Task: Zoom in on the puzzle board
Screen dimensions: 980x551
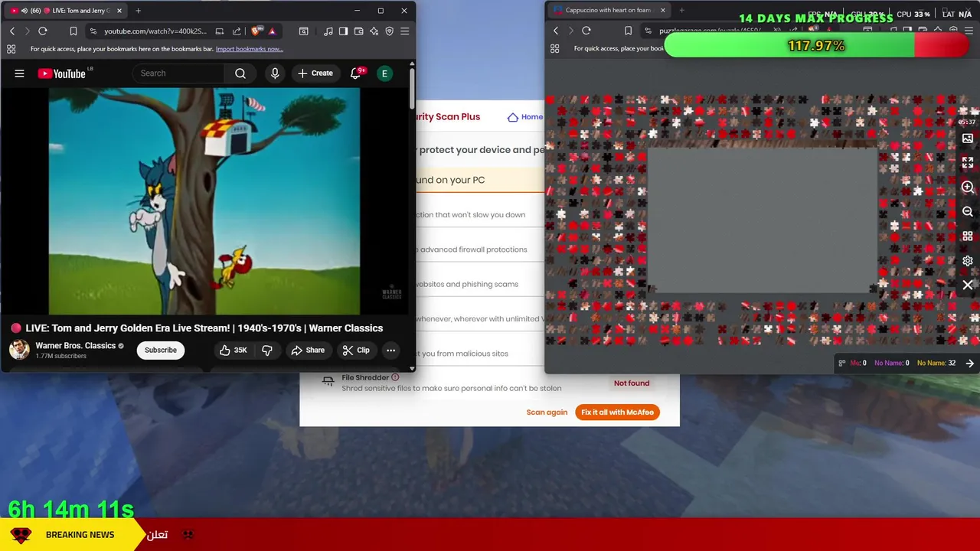Action: click(x=968, y=187)
